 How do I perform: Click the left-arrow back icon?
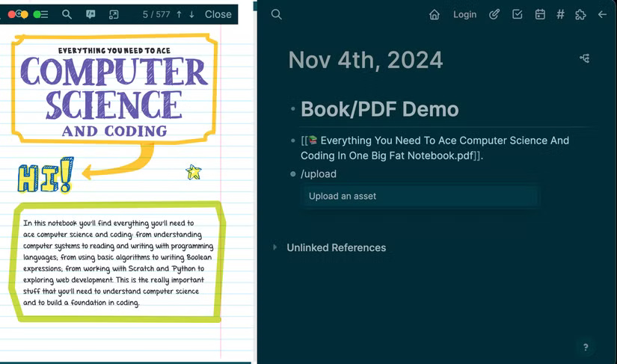click(x=602, y=14)
